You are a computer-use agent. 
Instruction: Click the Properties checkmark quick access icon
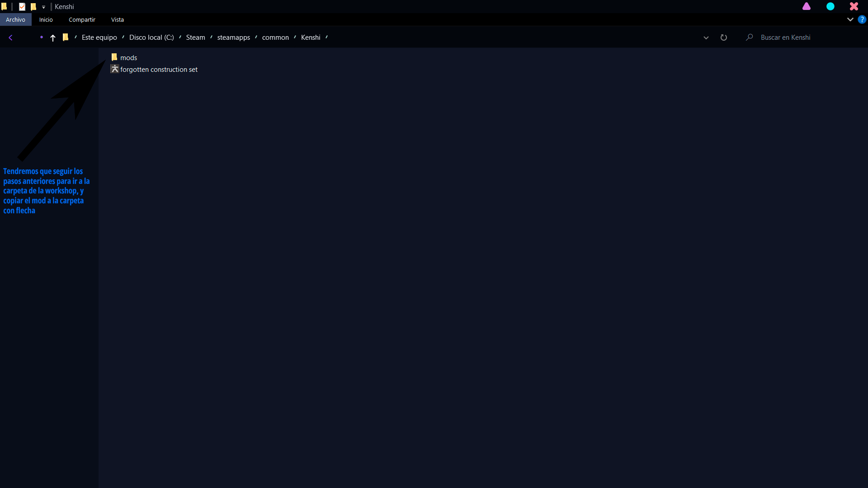click(22, 7)
